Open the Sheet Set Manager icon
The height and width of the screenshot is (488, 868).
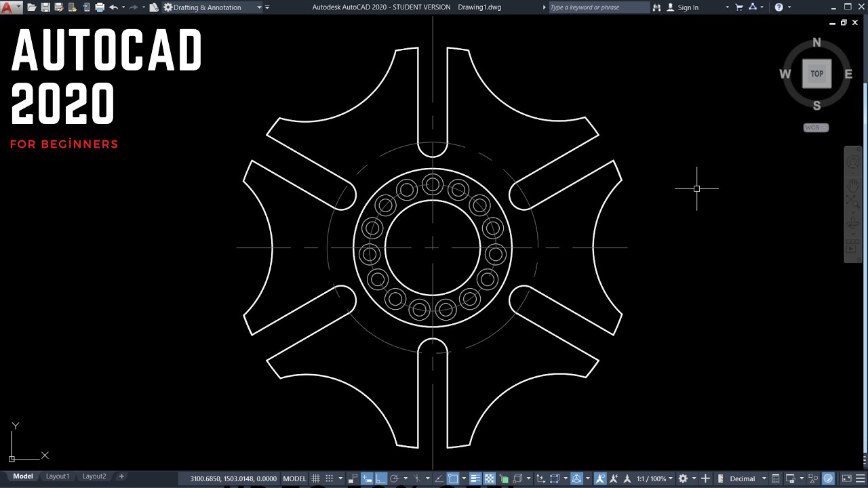tap(154, 7)
